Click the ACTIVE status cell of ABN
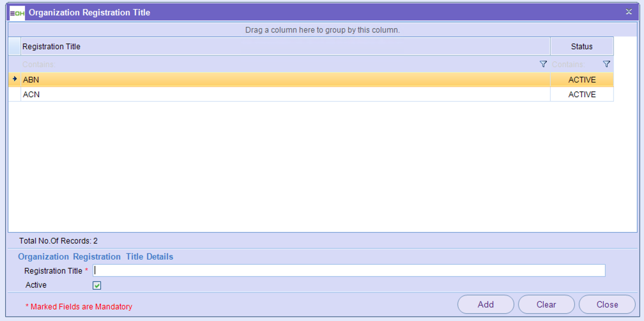Image resolution: width=644 pixels, height=321 pixels. pyautogui.click(x=581, y=80)
